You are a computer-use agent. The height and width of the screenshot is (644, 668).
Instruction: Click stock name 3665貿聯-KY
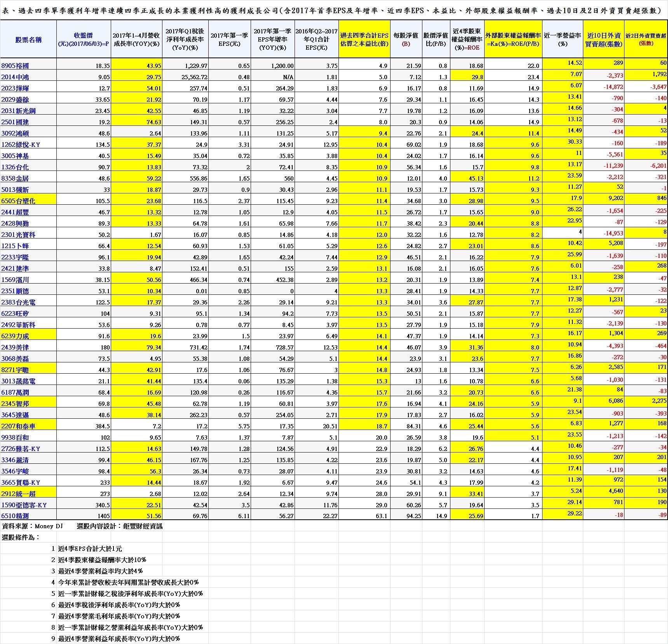coord(21,482)
